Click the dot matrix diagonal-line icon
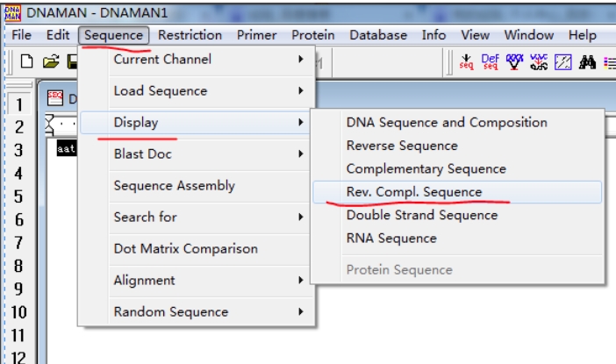 [x=563, y=62]
